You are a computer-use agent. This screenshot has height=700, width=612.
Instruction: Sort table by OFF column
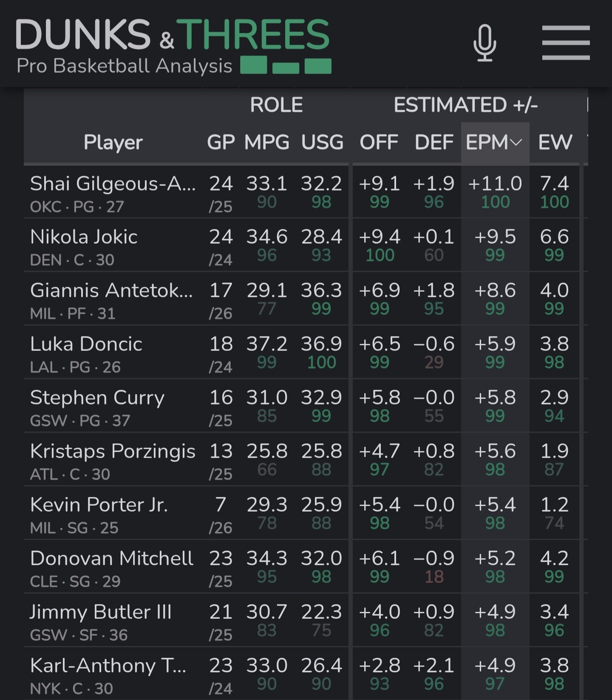[x=379, y=142]
